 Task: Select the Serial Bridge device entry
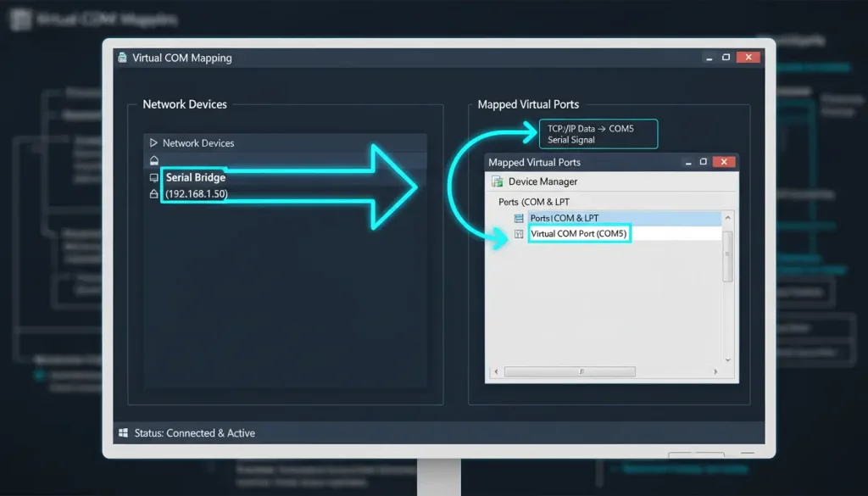196,178
